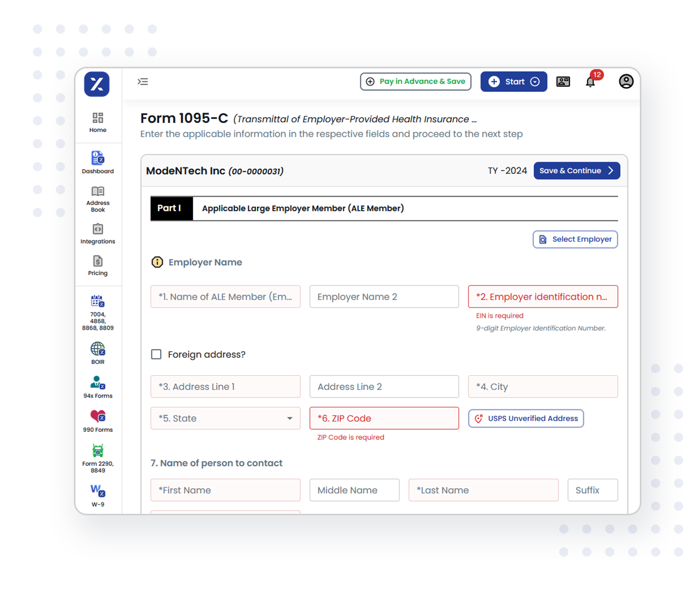
Task: Check the Foreign address checkbox
Action: coord(156,354)
